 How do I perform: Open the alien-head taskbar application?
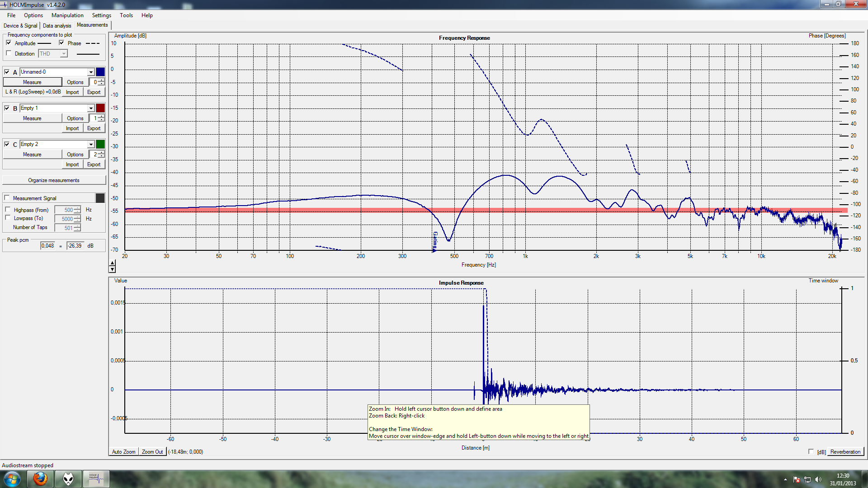[68, 479]
